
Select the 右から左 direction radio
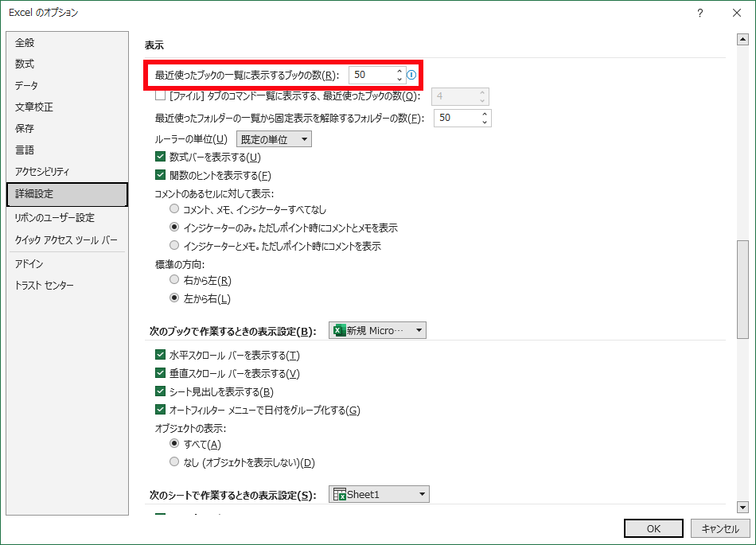[174, 279]
